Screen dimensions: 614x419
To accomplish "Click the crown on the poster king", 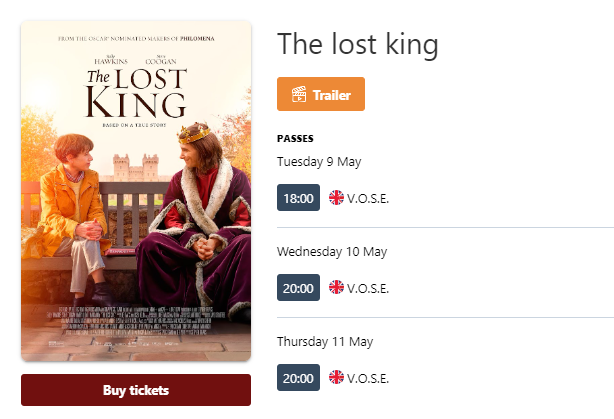I will 194,133.
